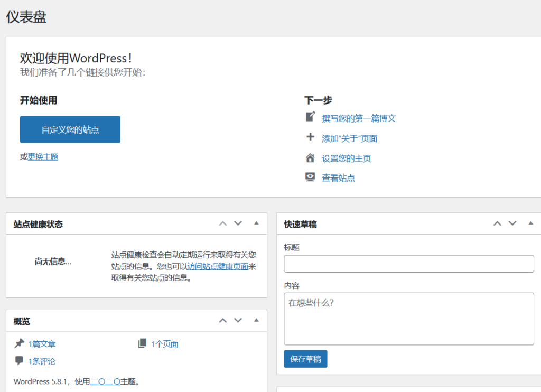Open the 1篇文章 link
Screen dimensions: 541x392
click(x=42, y=344)
